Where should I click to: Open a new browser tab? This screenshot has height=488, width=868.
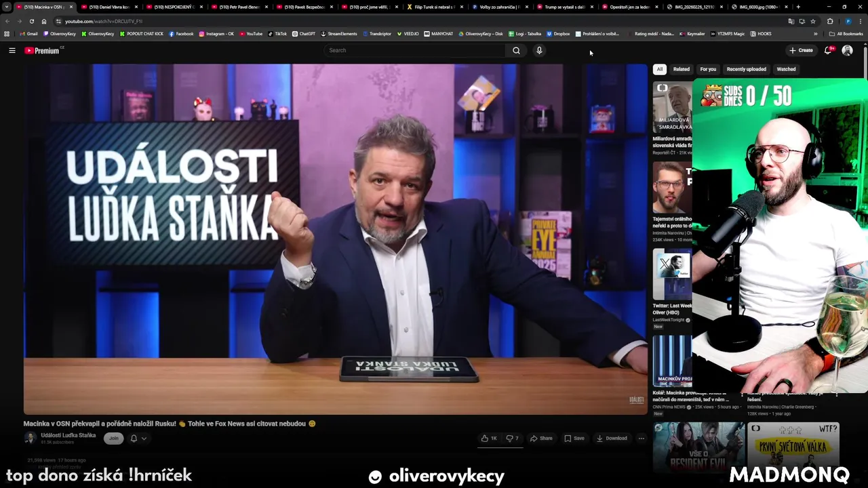click(x=798, y=7)
